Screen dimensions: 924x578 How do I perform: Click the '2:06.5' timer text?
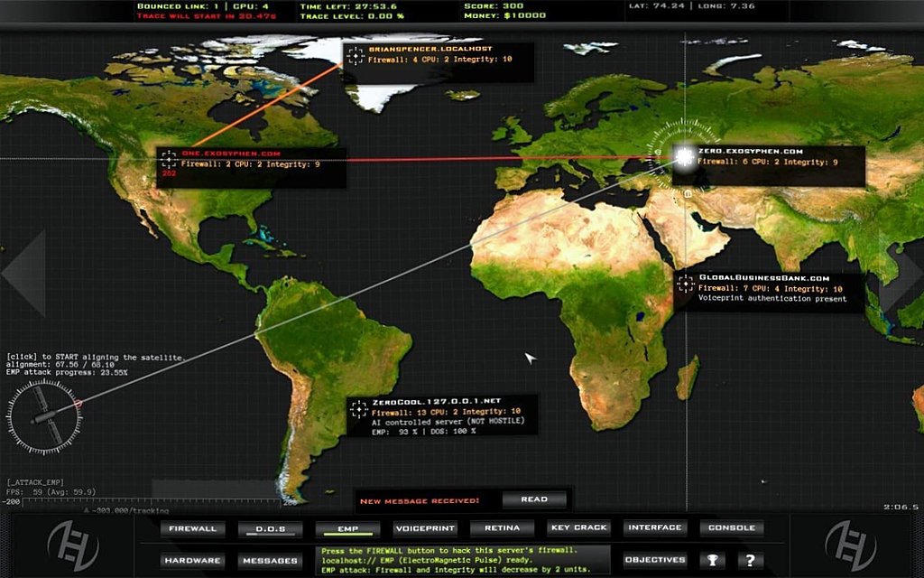click(x=901, y=507)
